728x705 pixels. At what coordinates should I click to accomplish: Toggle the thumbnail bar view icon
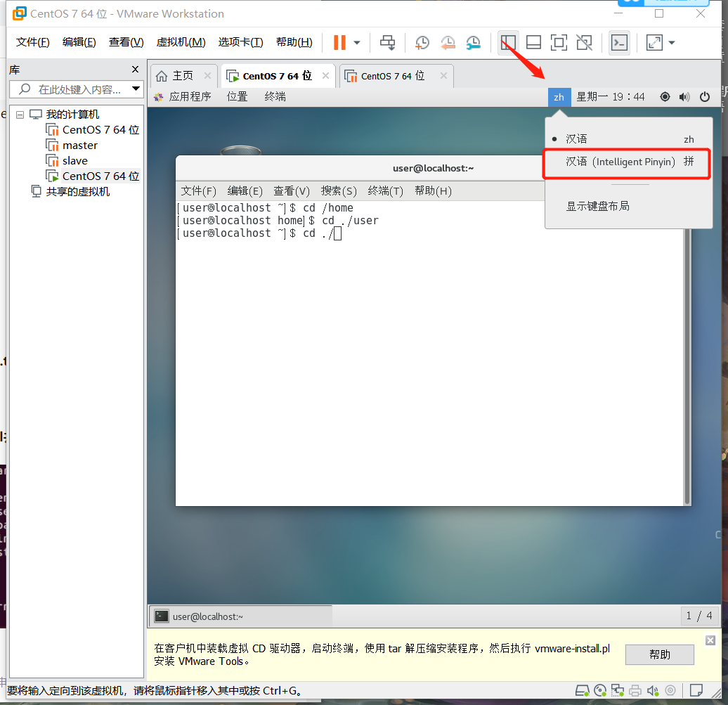533,43
